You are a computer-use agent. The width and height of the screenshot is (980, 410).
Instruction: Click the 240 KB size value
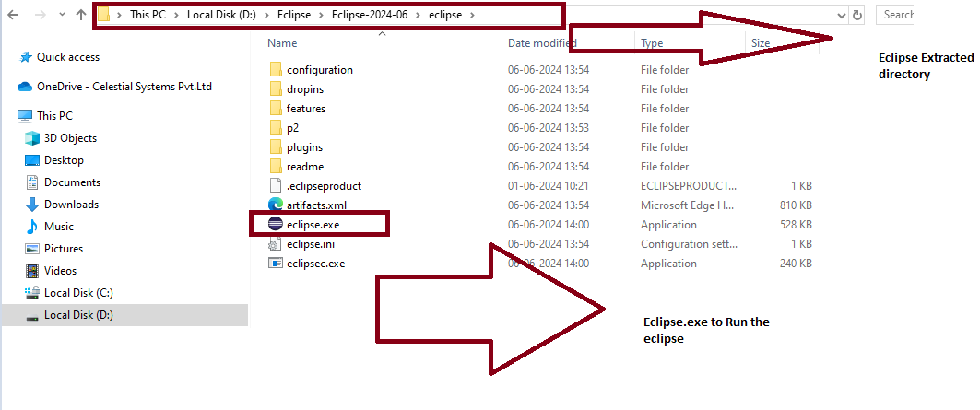796,264
